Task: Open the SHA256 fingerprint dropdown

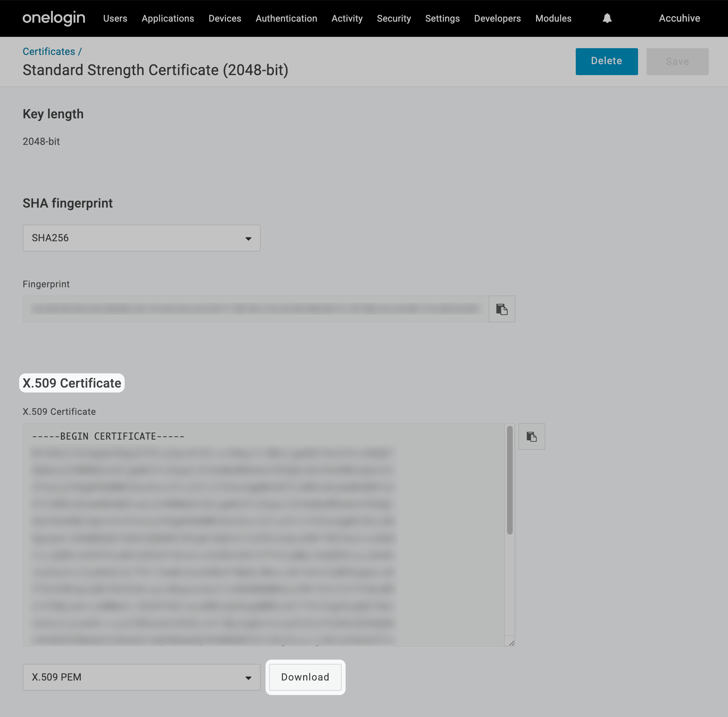Action: coord(142,238)
